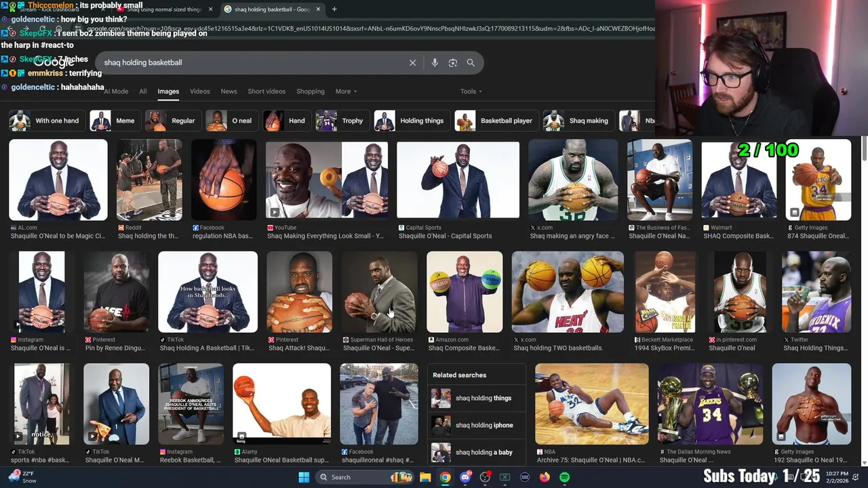Viewport: 868px width, 488px height.
Task: Filter by the 'Regular' chip
Action: pos(172,121)
